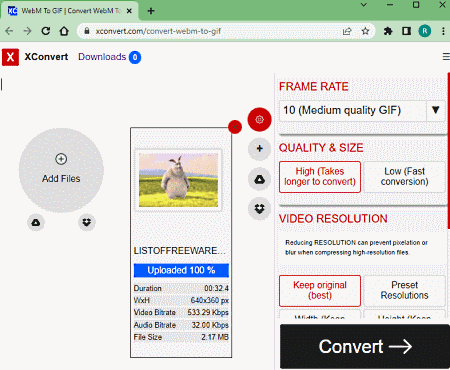Share this page from address bar

tap(347, 31)
